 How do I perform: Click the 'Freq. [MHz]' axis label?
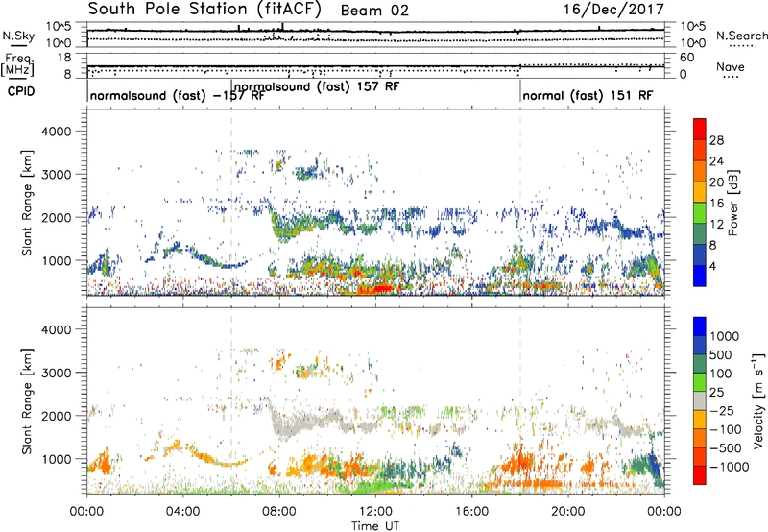click(x=18, y=64)
